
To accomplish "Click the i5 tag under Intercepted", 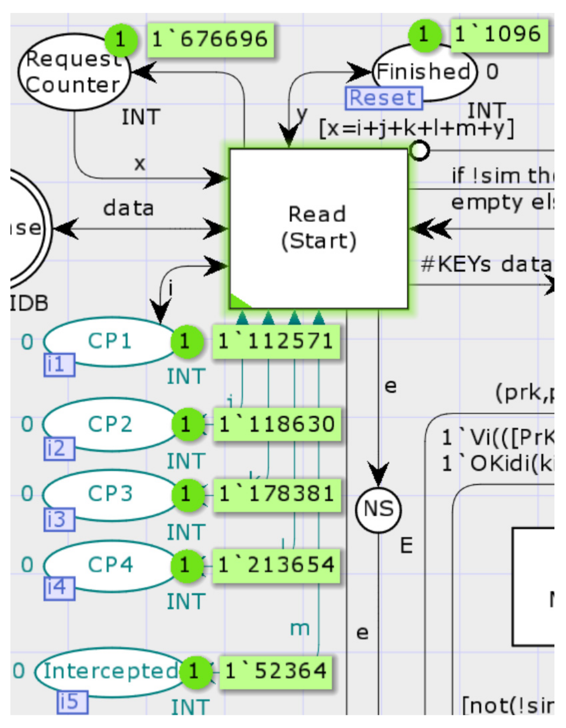I will click(x=72, y=702).
